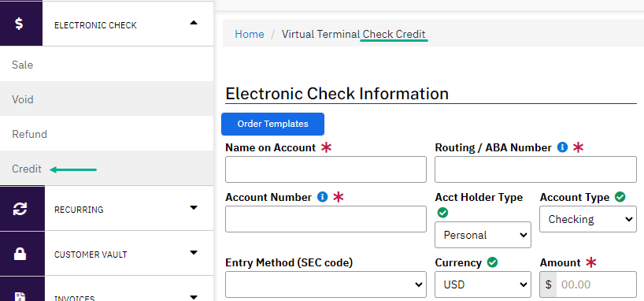
Task: Collapse the Electronic Check menu section
Action: click(194, 23)
